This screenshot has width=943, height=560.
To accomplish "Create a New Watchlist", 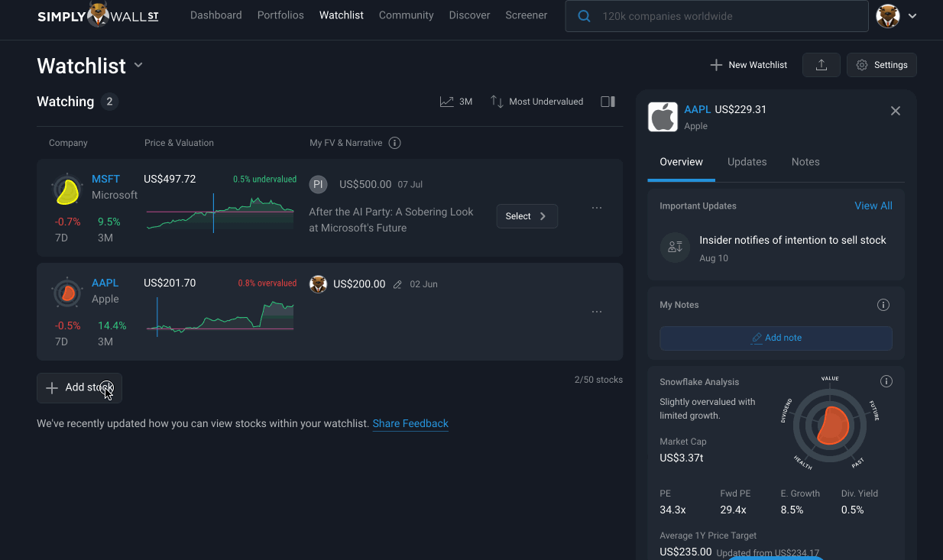I will pyautogui.click(x=748, y=65).
